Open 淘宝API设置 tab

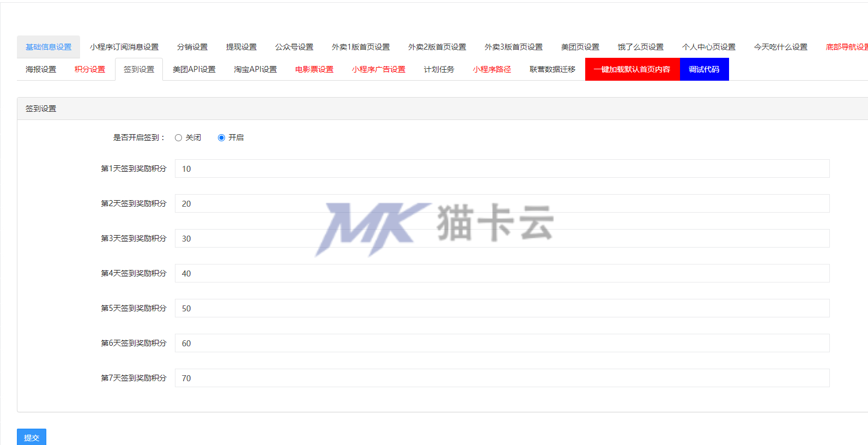pyautogui.click(x=256, y=69)
